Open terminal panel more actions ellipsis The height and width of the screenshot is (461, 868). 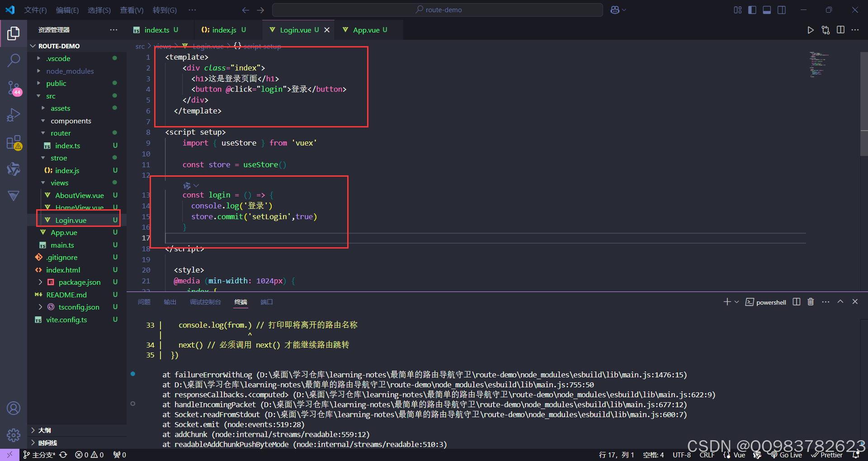(x=826, y=302)
